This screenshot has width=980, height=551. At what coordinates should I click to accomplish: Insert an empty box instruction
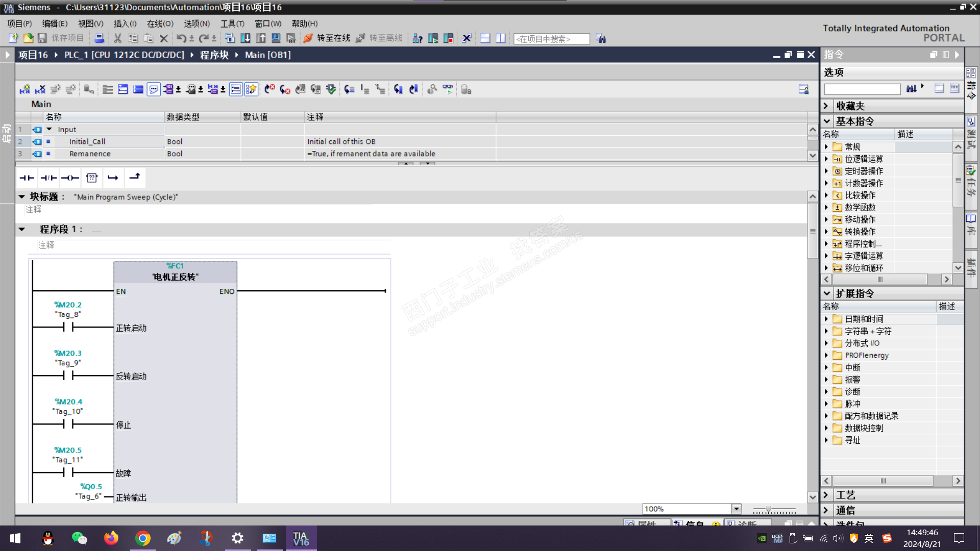[x=92, y=178]
